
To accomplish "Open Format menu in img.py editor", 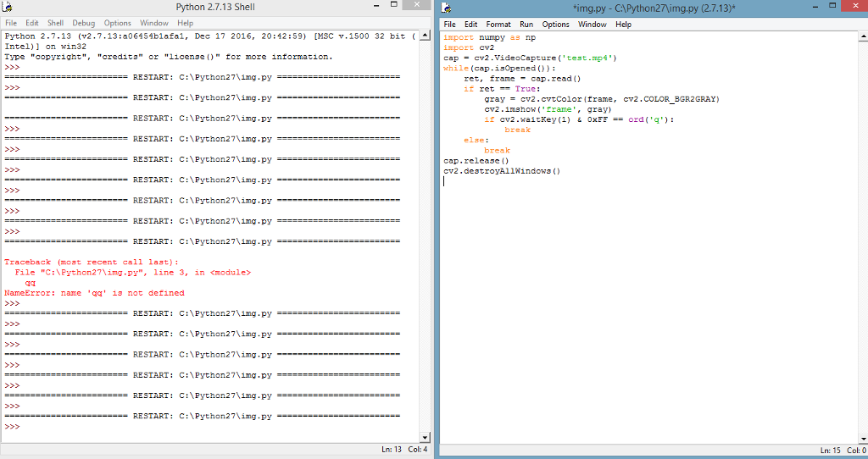I will [498, 25].
